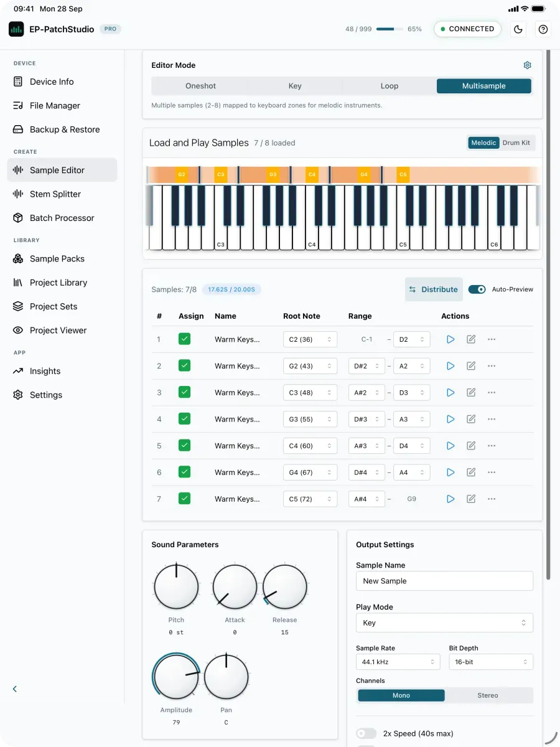Uncheck Assign checkbox for sample 7
The image size is (560, 747).
pos(184,498)
